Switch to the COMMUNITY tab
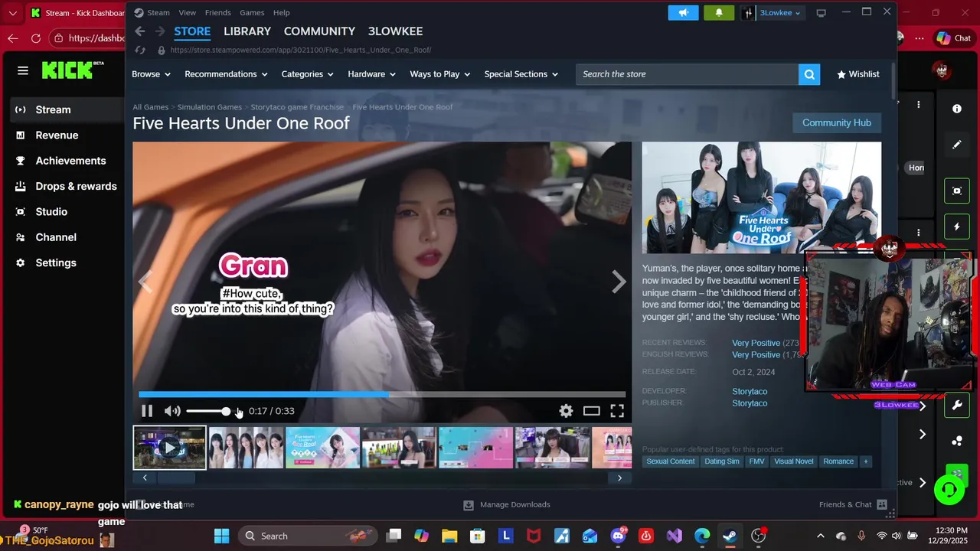The height and width of the screenshot is (551, 980). pyautogui.click(x=319, y=31)
